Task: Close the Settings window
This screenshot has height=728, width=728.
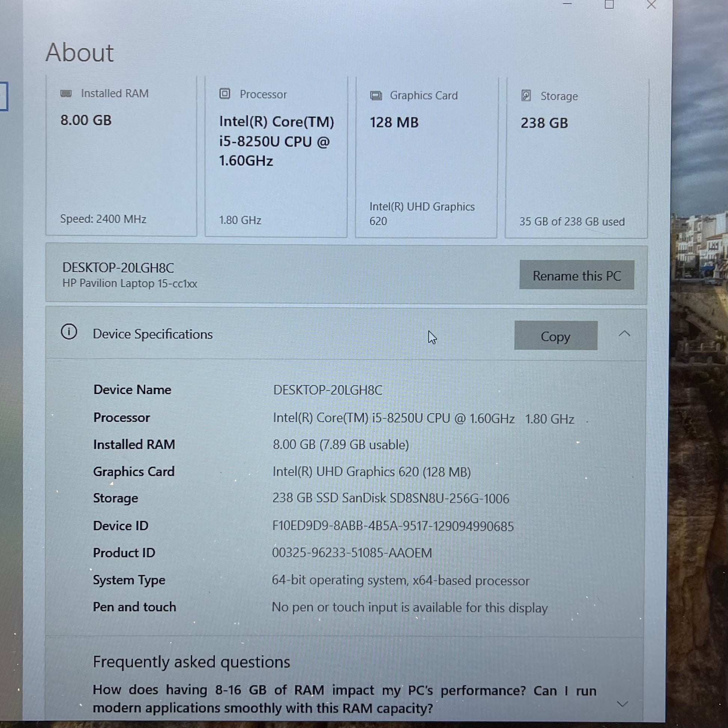Action: click(x=652, y=4)
